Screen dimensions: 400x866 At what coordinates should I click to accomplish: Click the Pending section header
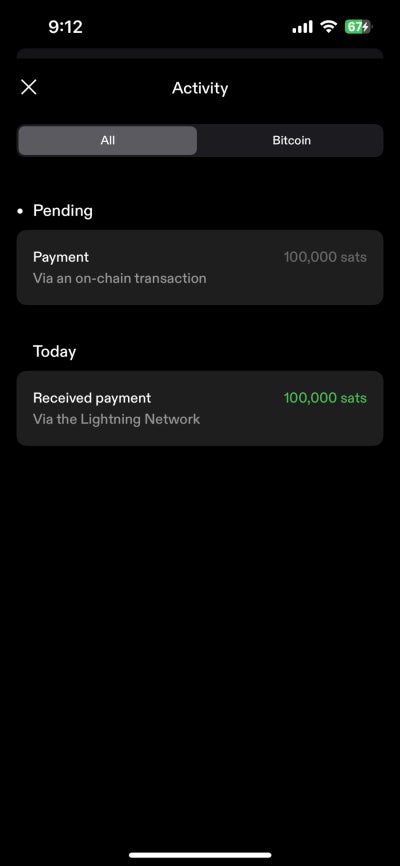[62, 210]
